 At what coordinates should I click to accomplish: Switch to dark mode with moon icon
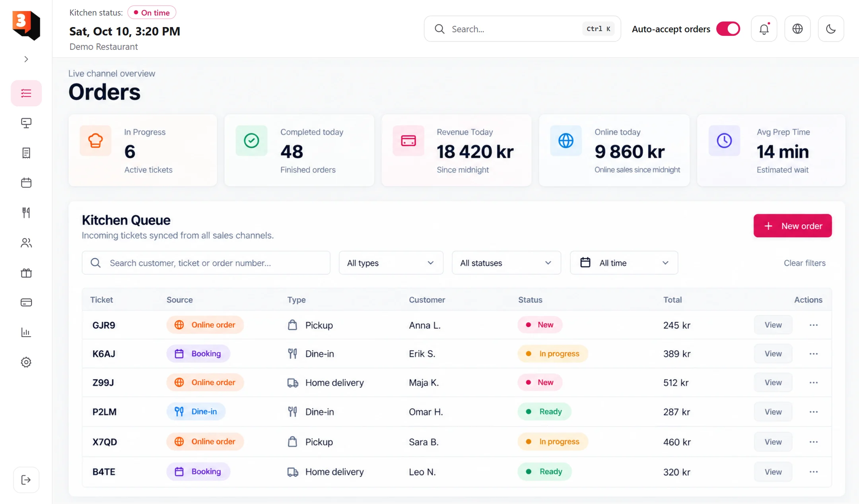[831, 29]
